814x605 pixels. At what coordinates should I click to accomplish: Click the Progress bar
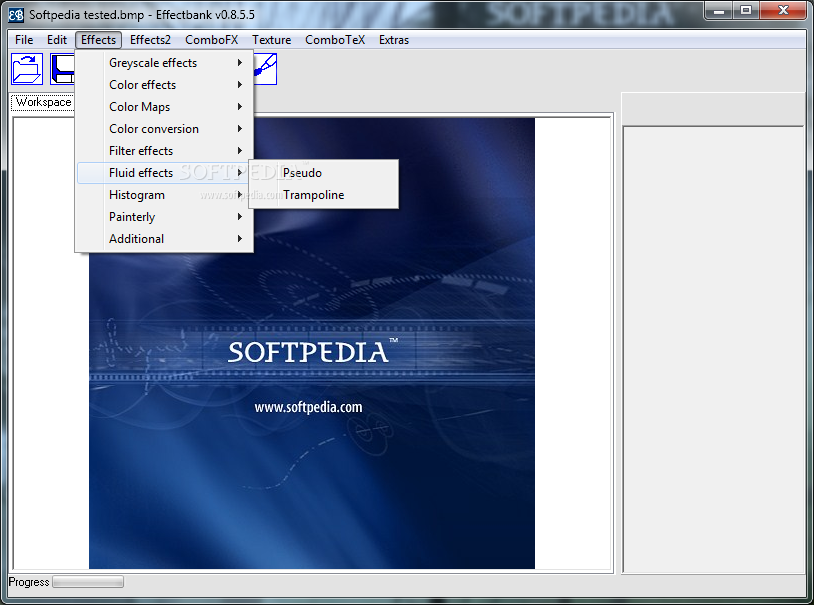coord(88,582)
